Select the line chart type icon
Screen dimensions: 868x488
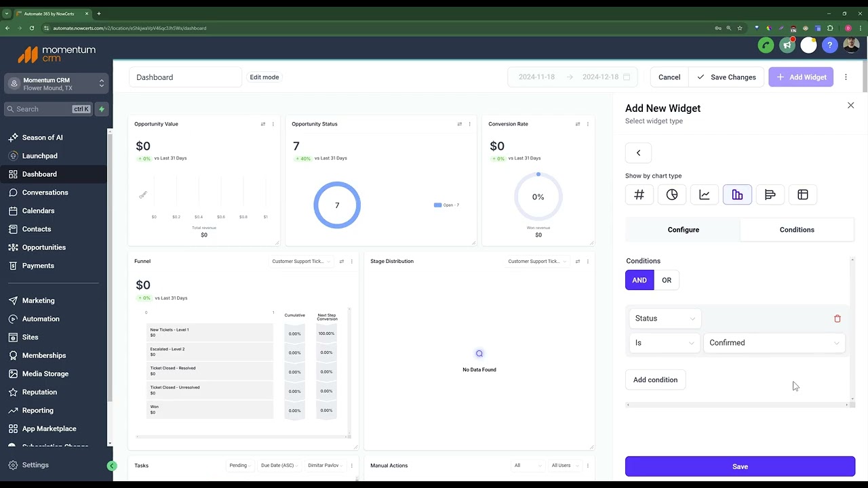coord(705,195)
